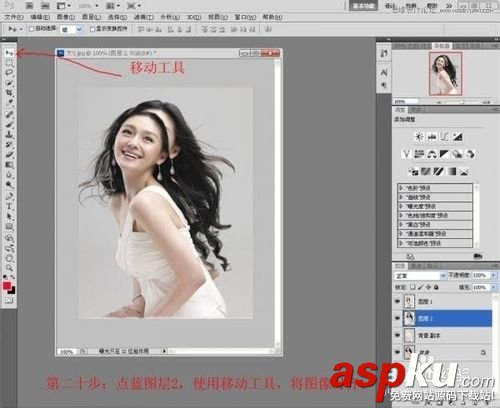Click the document zoom 100% field
The width and height of the screenshot is (500, 408).
(x=66, y=351)
